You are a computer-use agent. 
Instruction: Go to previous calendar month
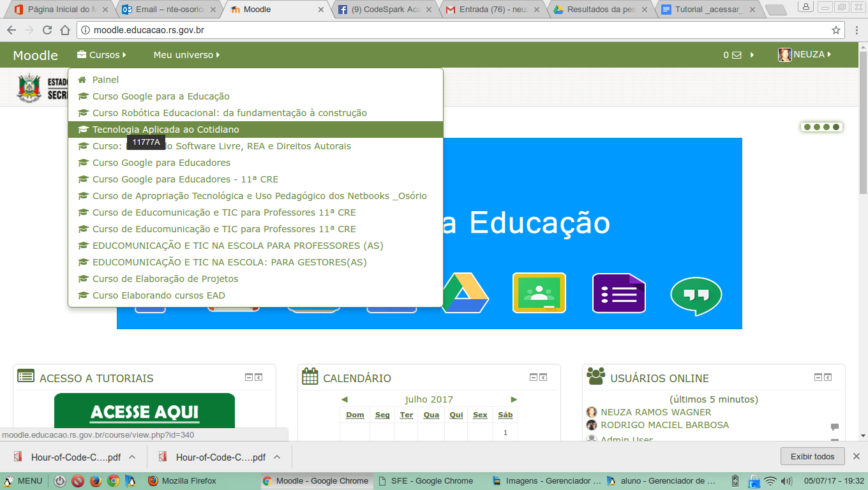345,399
